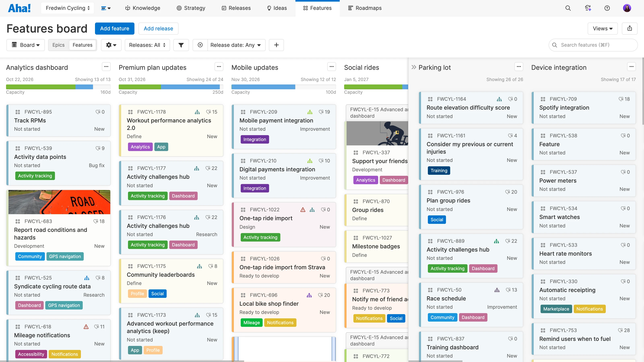Click Premium plan updates capacity bar

171,87
